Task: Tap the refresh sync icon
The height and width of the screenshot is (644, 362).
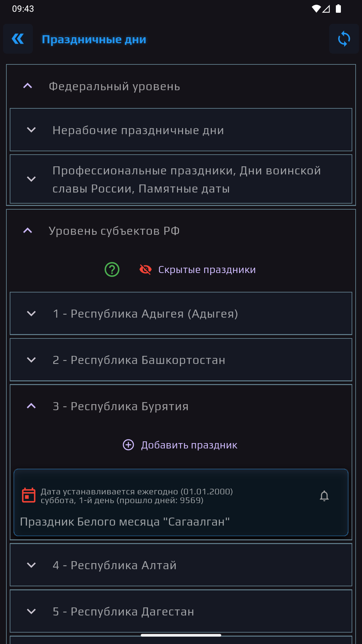Action: 344,39
